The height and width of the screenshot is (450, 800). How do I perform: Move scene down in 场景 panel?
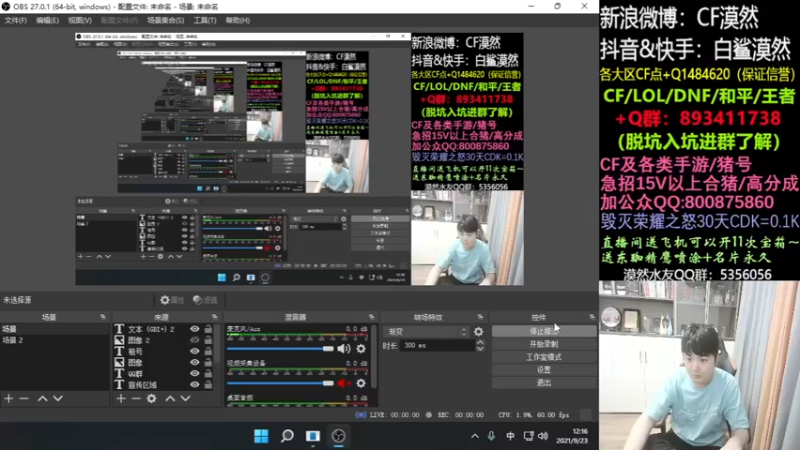[x=58, y=398]
